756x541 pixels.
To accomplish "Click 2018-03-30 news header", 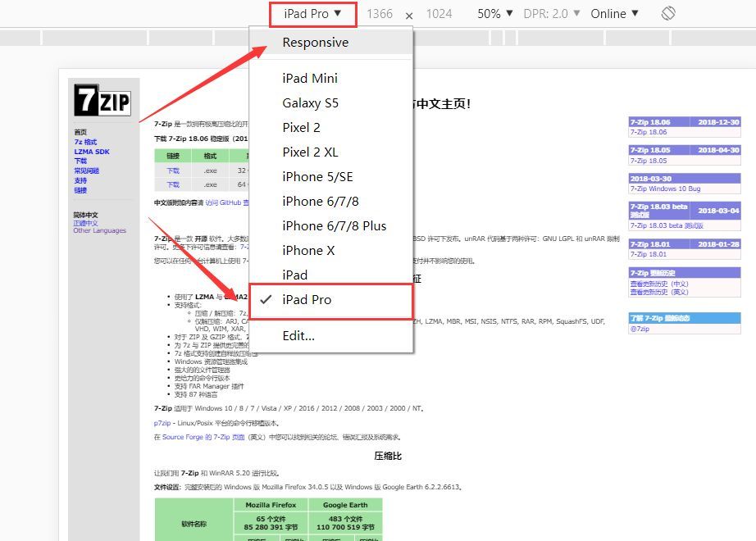I will (x=684, y=179).
